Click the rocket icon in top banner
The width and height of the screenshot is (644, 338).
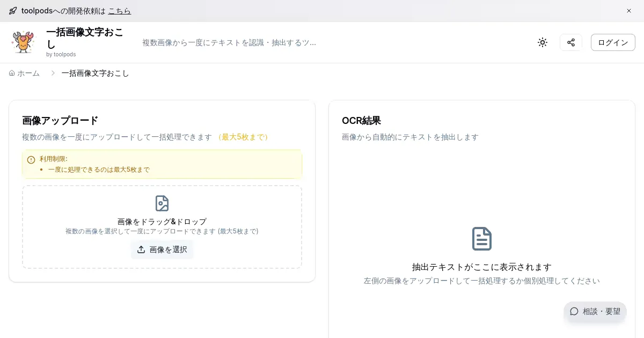point(13,11)
